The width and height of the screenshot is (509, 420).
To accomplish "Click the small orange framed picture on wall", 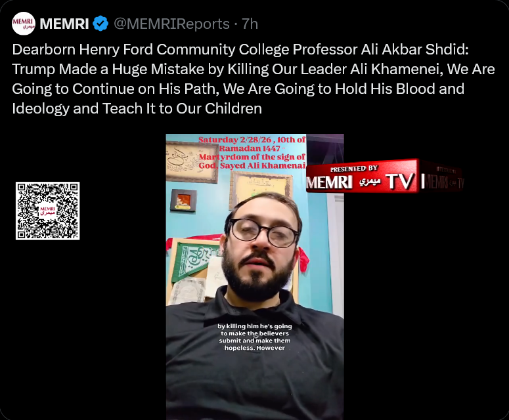I will click(183, 200).
